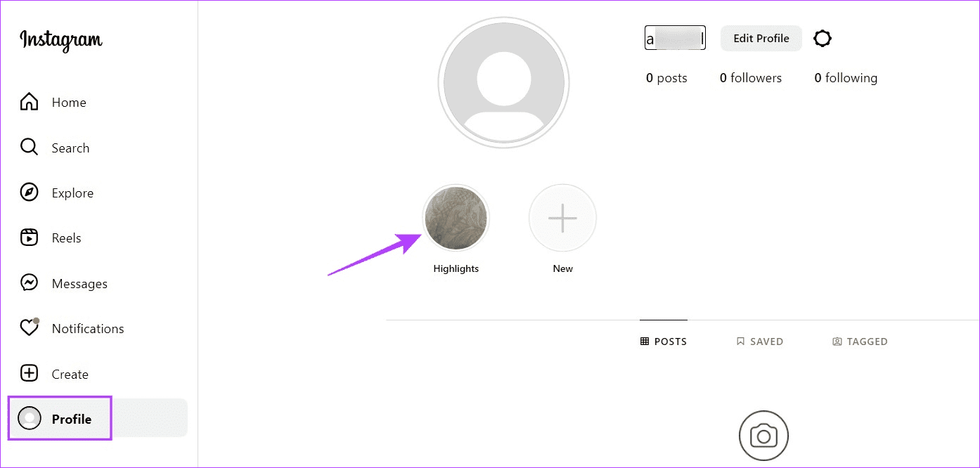Open the following count link
This screenshot has width=980, height=468.
click(846, 78)
